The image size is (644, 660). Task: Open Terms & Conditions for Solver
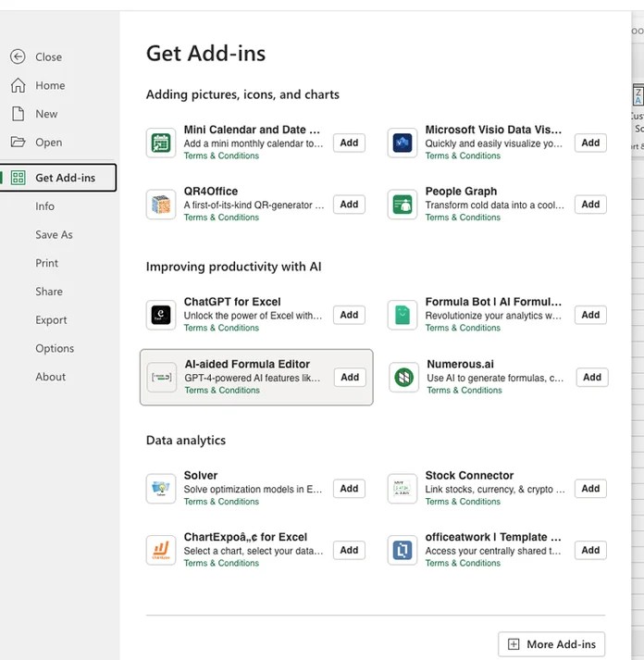click(x=221, y=502)
